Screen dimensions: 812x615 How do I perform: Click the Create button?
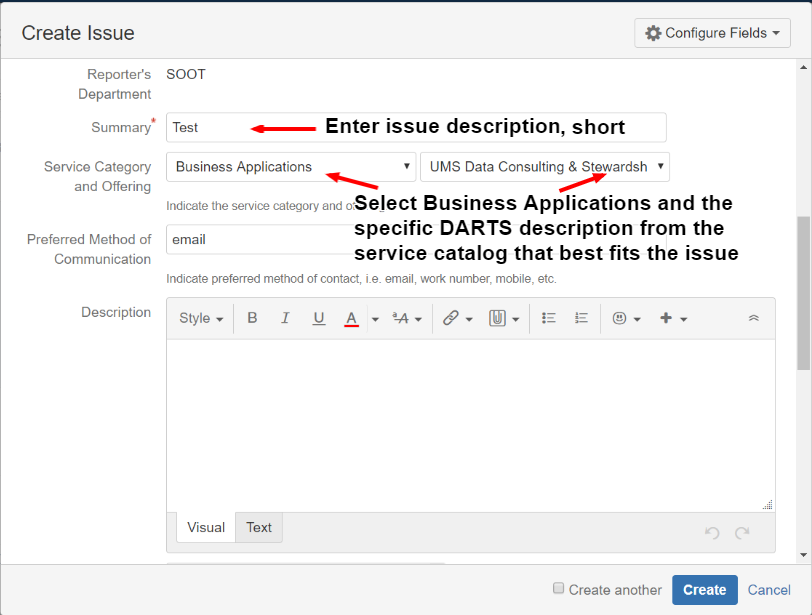(705, 590)
